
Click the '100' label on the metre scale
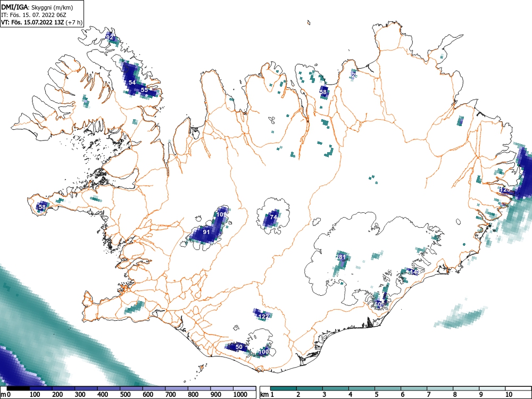pyautogui.click(x=35, y=395)
